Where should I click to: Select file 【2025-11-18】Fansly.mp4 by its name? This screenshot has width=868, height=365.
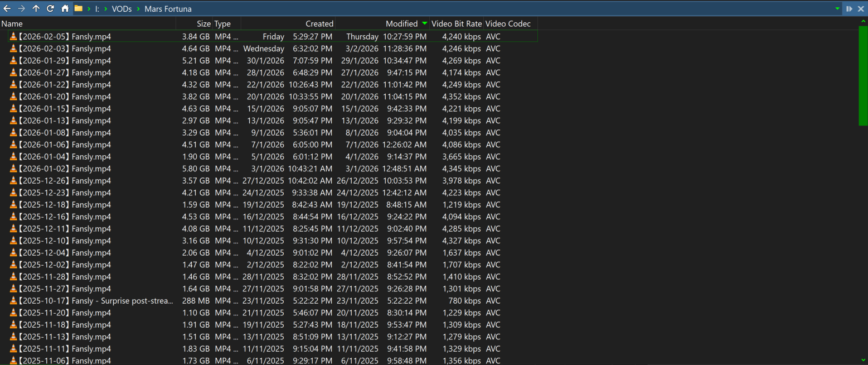click(65, 325)
